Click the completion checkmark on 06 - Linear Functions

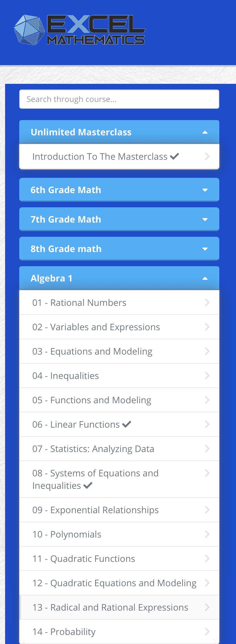point(126,424)
